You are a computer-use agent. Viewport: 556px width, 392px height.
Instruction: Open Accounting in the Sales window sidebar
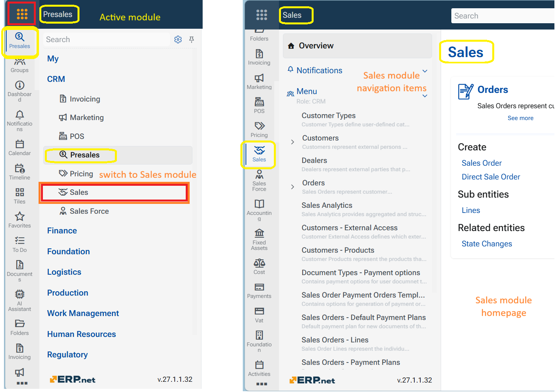point(259,211)
